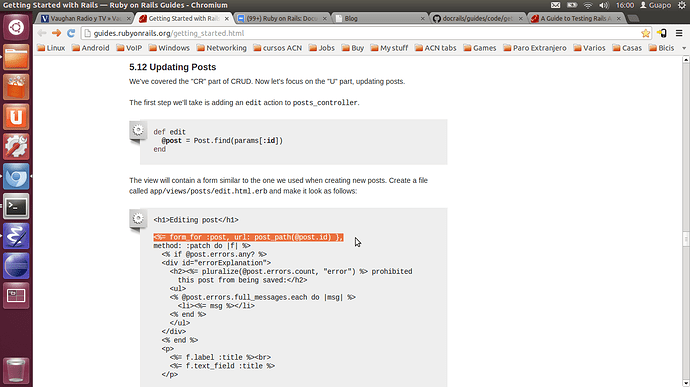The image size is (690, 387).
Task: Click the '@post = Post.find(params[:id])' line
Action: [x=222, y=141]
